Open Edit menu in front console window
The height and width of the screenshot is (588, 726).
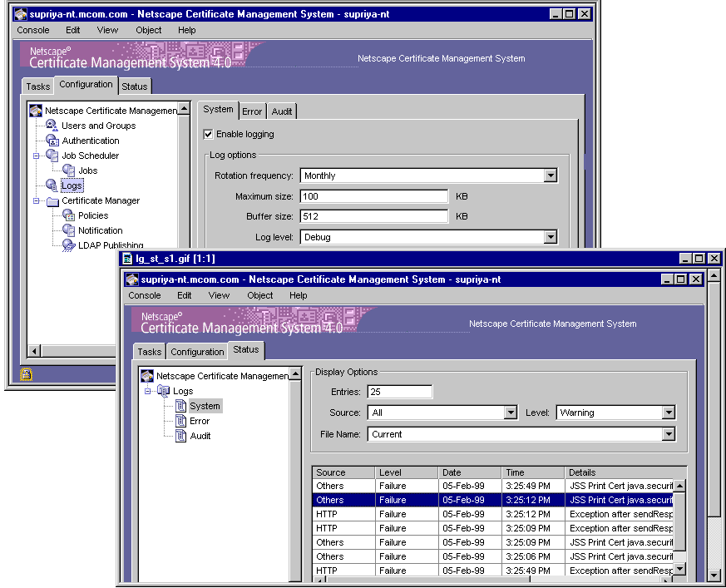pos(185,295)
